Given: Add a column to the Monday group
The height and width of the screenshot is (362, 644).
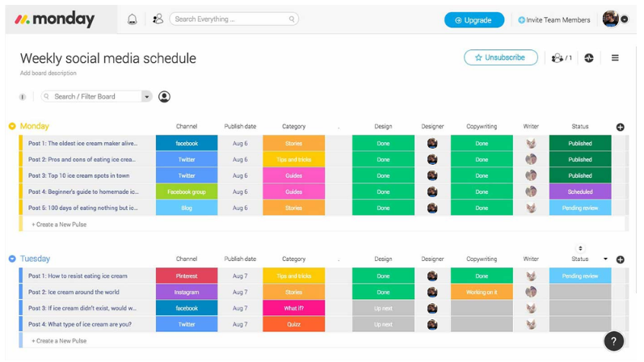Looking at the screenshot, I should [x=621, y=127].
